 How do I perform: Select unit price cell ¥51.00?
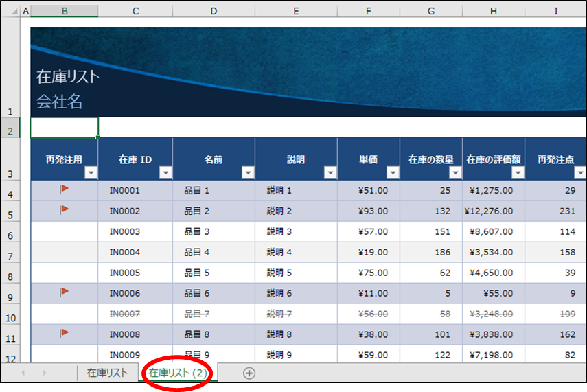[369, 191]
